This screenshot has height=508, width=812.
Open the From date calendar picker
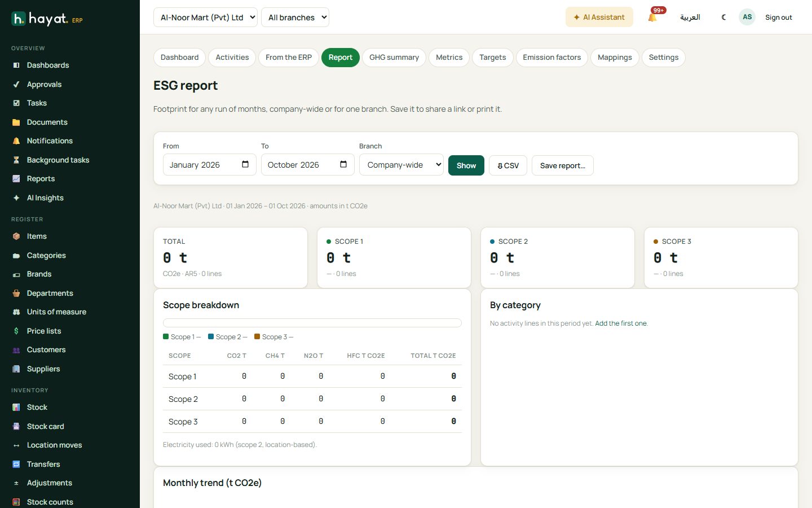tap(245, 165)
